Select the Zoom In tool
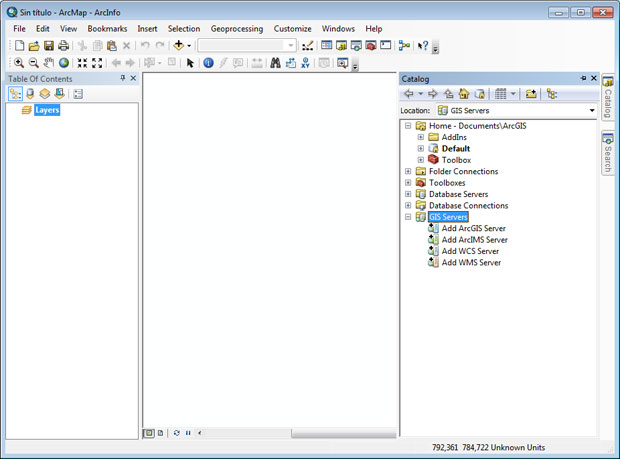 click(x=19, y=63)
